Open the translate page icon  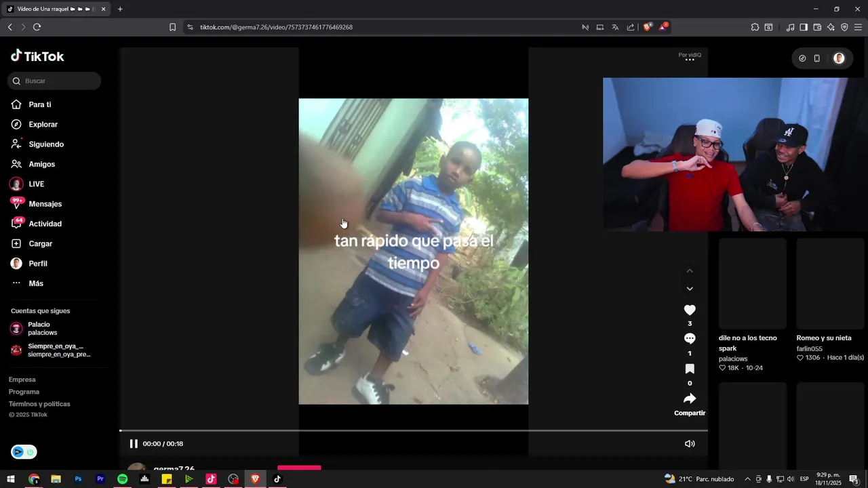[x=615, y=27]
